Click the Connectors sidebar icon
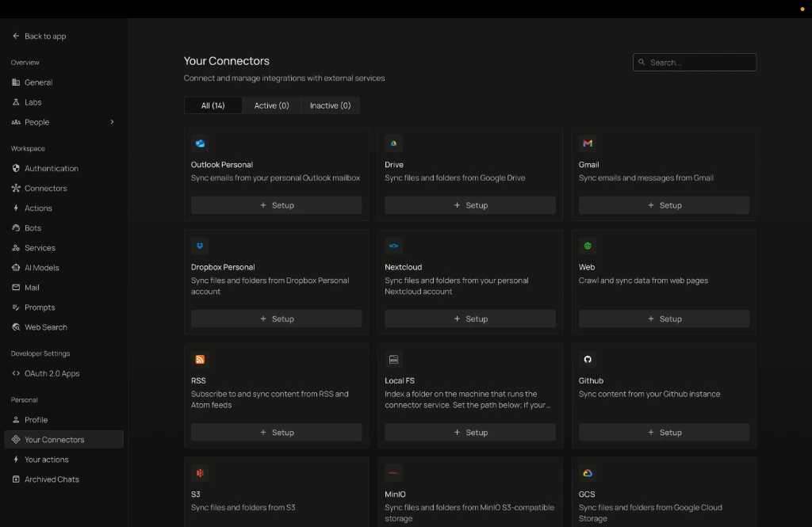The width and height of the screenshot is (812, 527). coord(16,188)
